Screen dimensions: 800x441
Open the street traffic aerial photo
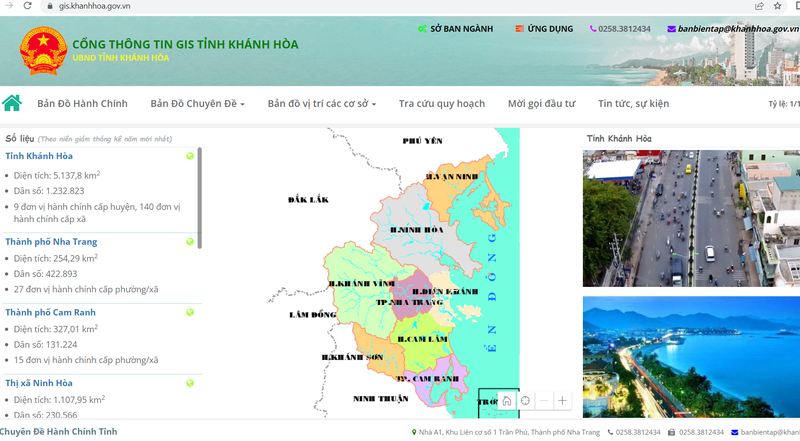[691, 218]
